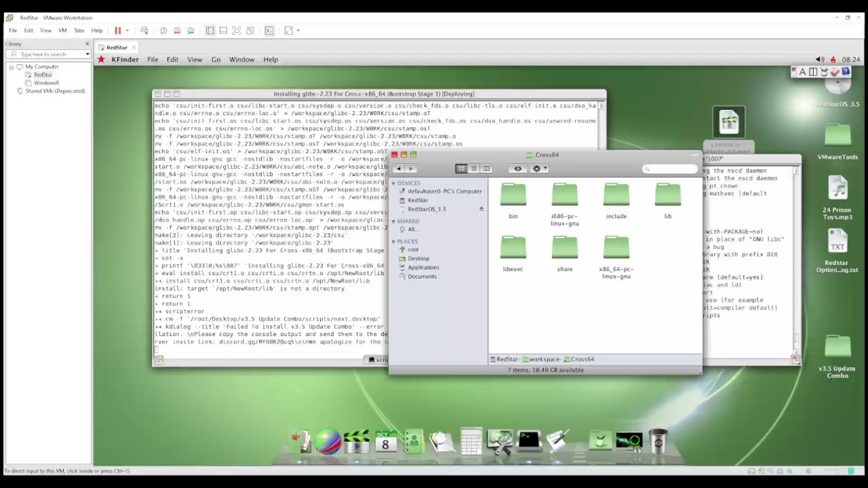Open the power options dropdown arrow
The image size is (868, 488).
127,30
